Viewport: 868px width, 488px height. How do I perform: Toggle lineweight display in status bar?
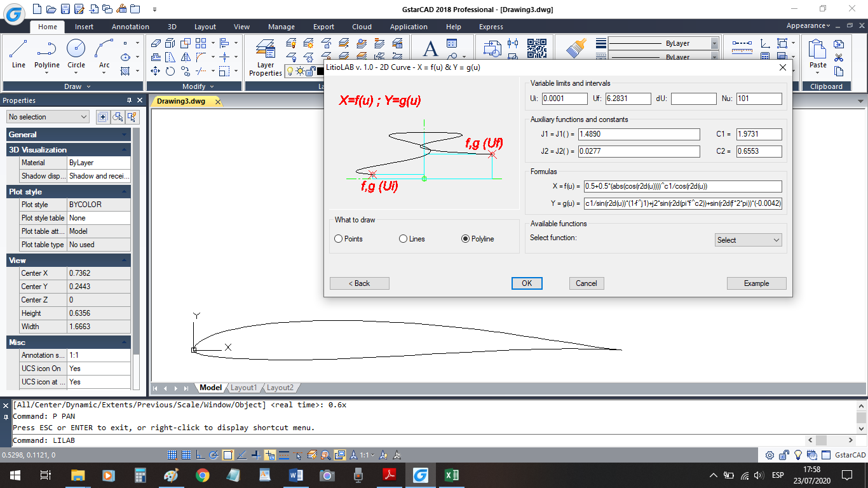(x=283, y=455)
